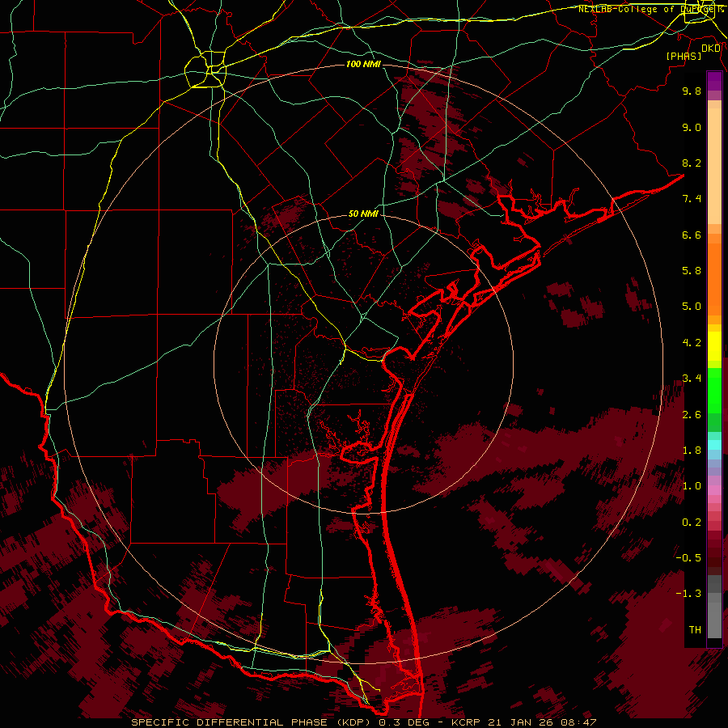Click the 21 JAN 26 date text

point(519,722)
